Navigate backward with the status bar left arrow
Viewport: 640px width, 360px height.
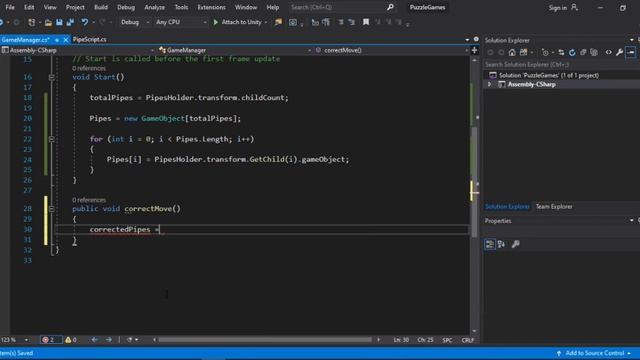click(x=94, y=340)
